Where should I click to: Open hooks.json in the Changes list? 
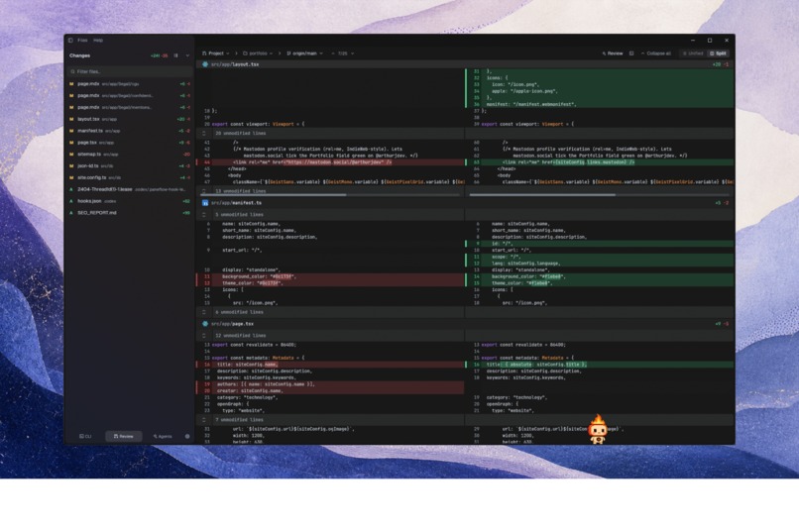click(x=130, y=201)
